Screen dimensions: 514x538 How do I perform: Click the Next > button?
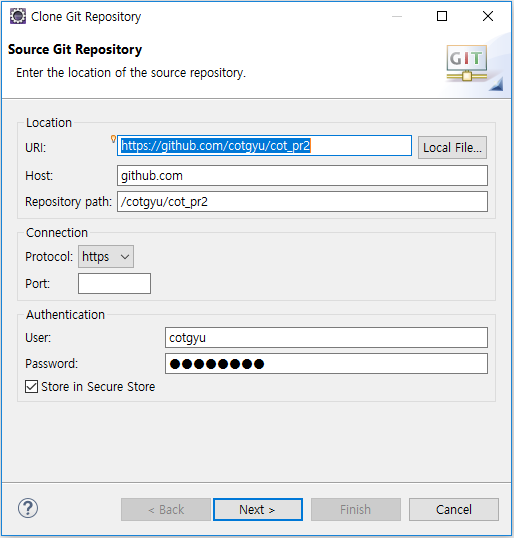(x=258, y=510)
